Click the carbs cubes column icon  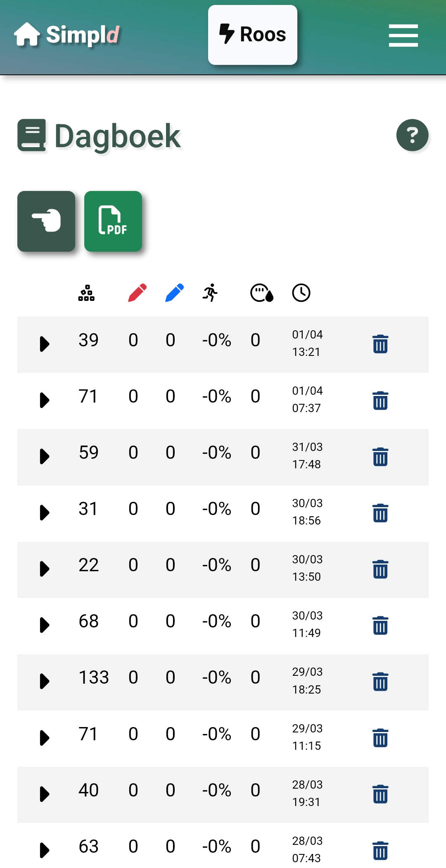tap(86, 293)
